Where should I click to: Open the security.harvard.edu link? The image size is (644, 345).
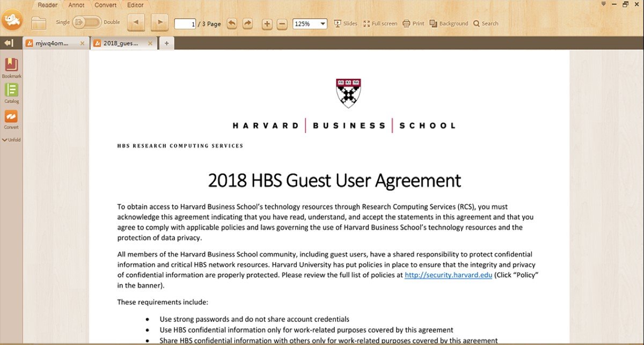click(448, 275)
